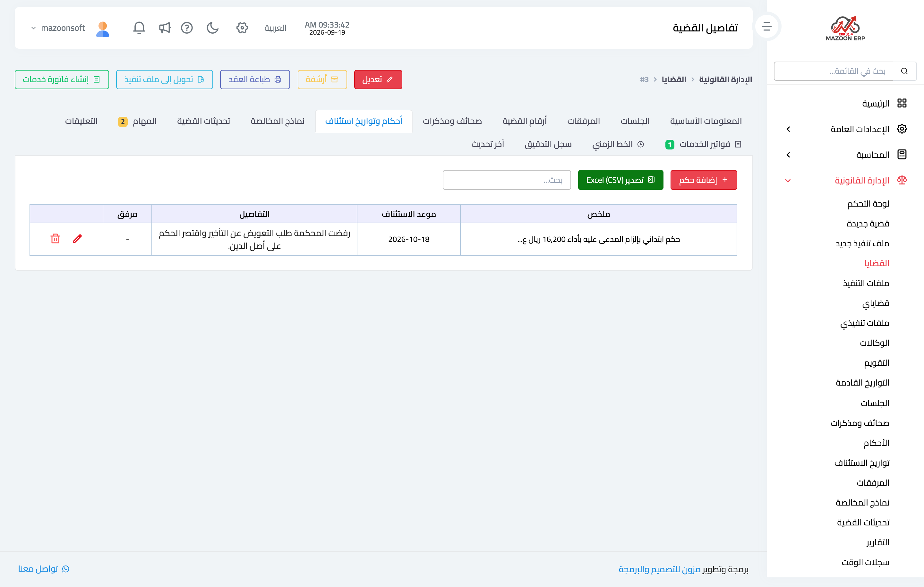The width and height of the screenshot is (924, 587).
Task: Switch to the صحائف ومذكرات tab
Action: [x=452, y=121]
